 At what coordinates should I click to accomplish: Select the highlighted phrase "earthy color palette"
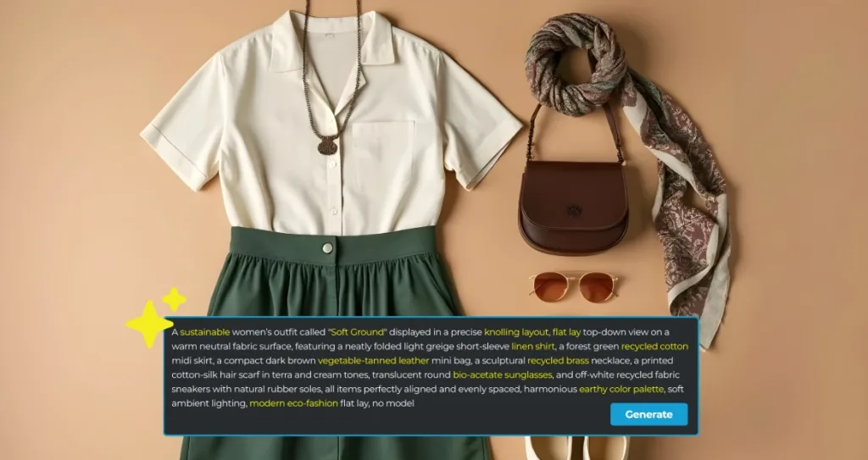click(621, 389)
